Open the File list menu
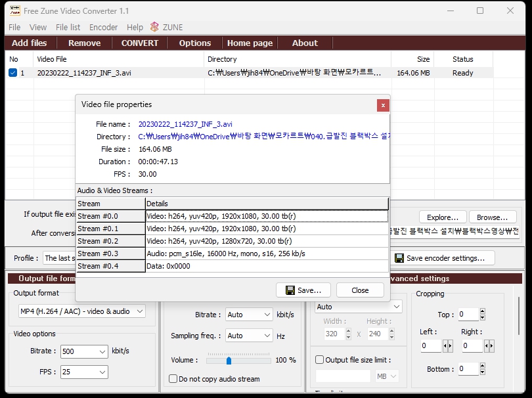Screen dimensions: 532x398 68,27
